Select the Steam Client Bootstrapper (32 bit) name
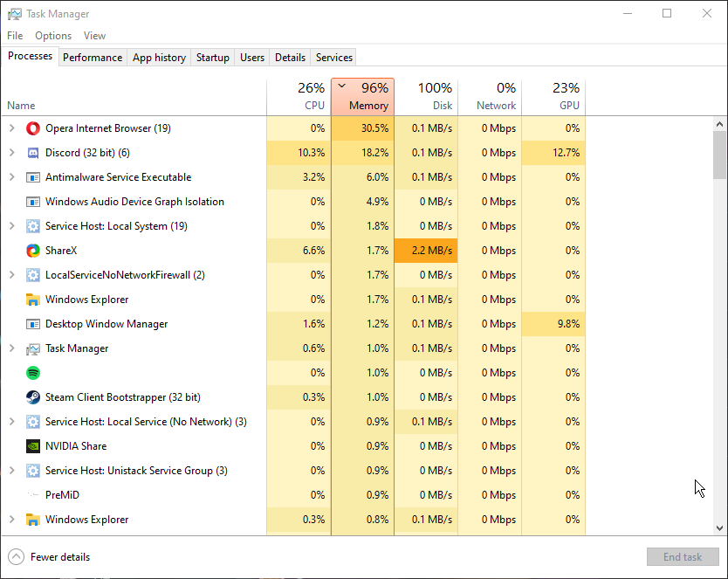This screenshot has width=728, height=579. click(123, 397)
